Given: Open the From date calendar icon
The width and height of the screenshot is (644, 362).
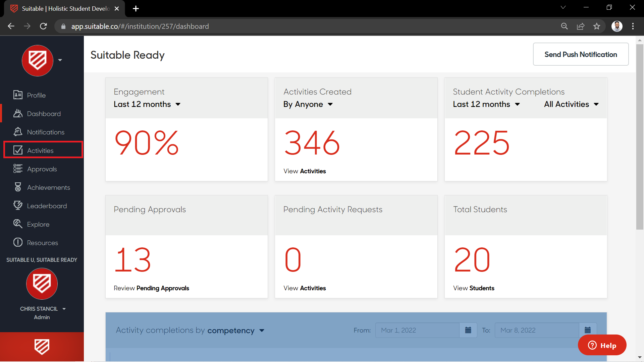Looking at the screenshot, I should pos(468,330).
